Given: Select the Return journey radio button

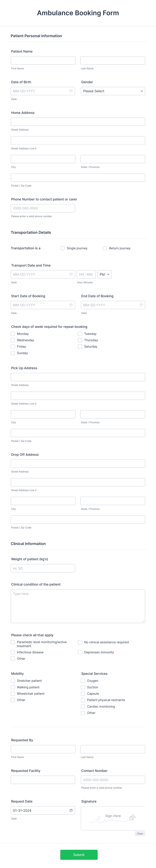Looking at the screenshot, I should click(105, 248).
